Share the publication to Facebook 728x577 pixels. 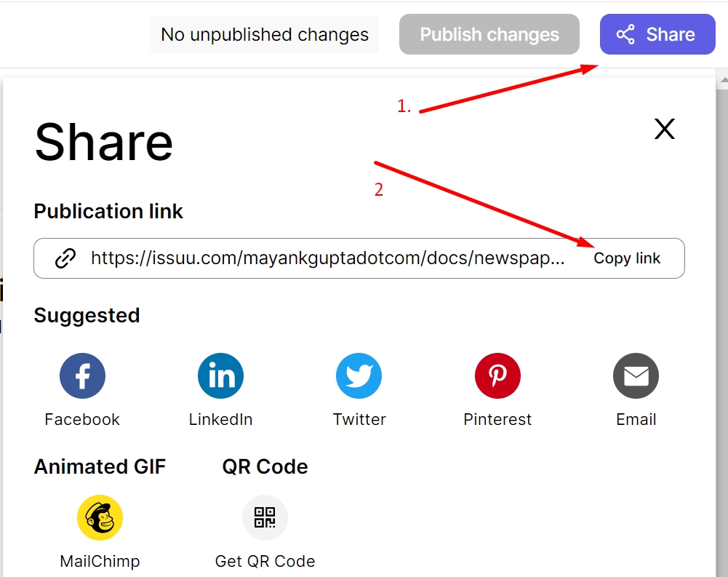(x=82, y=375)
